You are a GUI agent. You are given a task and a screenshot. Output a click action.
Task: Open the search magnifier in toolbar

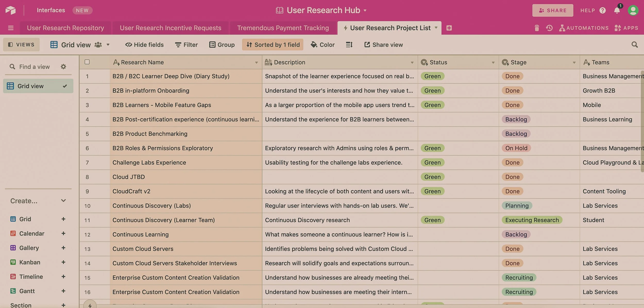pyautogui.click(x=634, y=45)
